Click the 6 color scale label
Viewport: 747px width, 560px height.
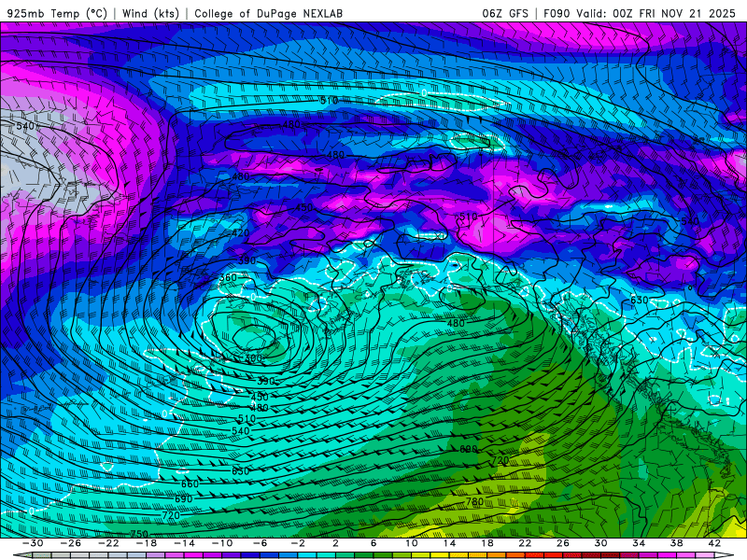pyautogui.click(x=373, y=543)
